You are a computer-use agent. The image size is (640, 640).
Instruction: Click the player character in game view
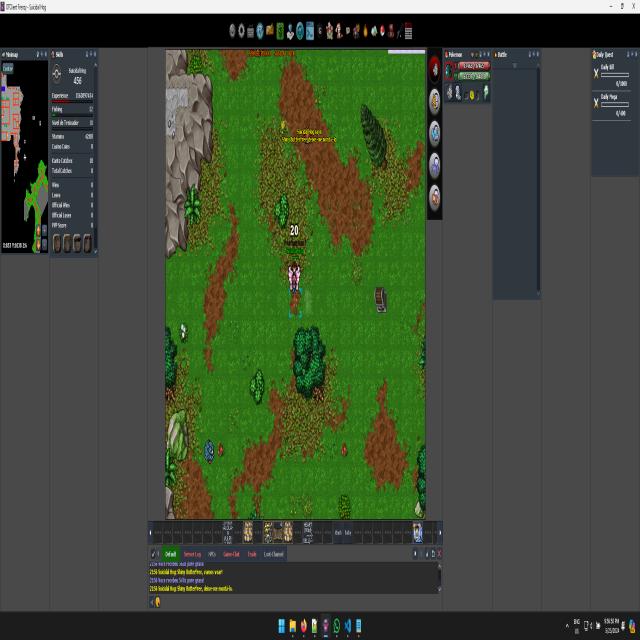click(294, 279)
